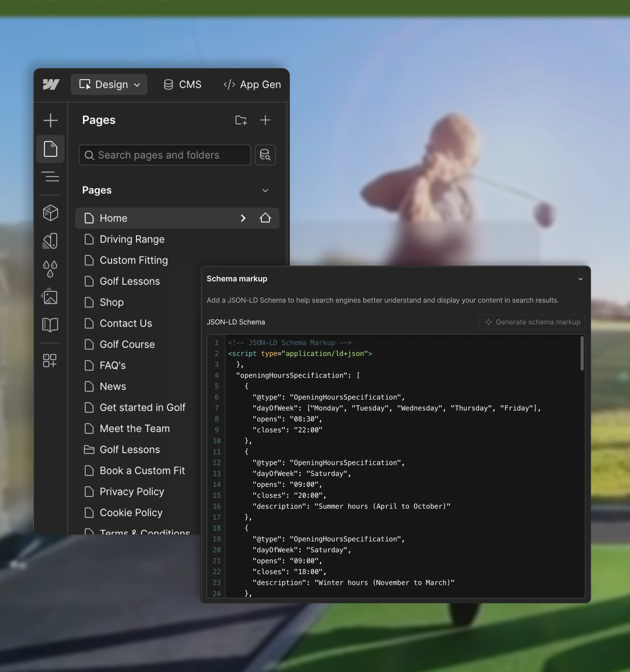Select the Driving Range page
630x672 pixels.
132,239
